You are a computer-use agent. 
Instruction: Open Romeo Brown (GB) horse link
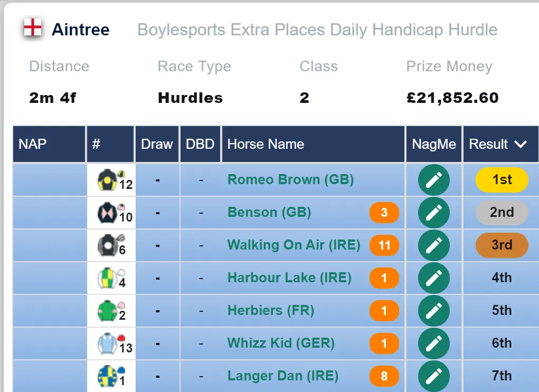click(290, 179)
